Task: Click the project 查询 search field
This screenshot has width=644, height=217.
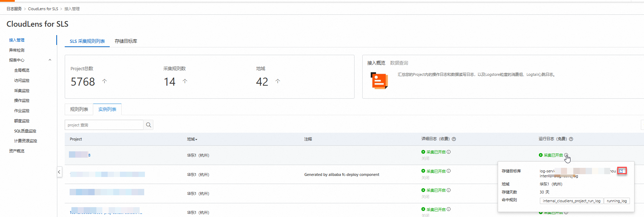Action: [x=104, y=125]
